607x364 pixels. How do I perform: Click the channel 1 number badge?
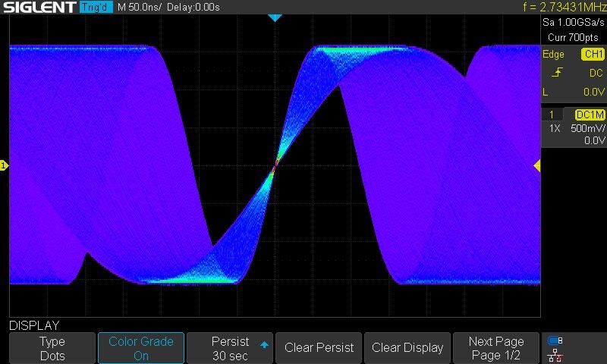pyautogui.click(x=552, y=115)
